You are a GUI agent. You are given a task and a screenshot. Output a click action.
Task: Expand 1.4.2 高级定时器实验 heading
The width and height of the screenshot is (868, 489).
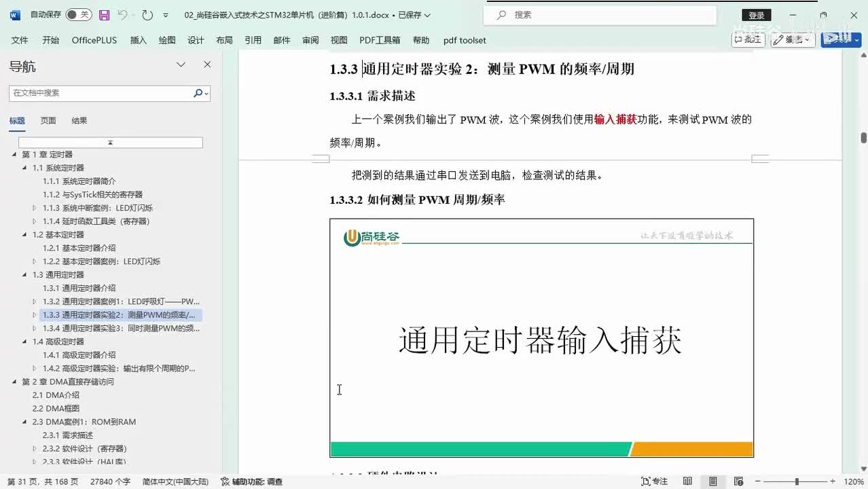35,369
